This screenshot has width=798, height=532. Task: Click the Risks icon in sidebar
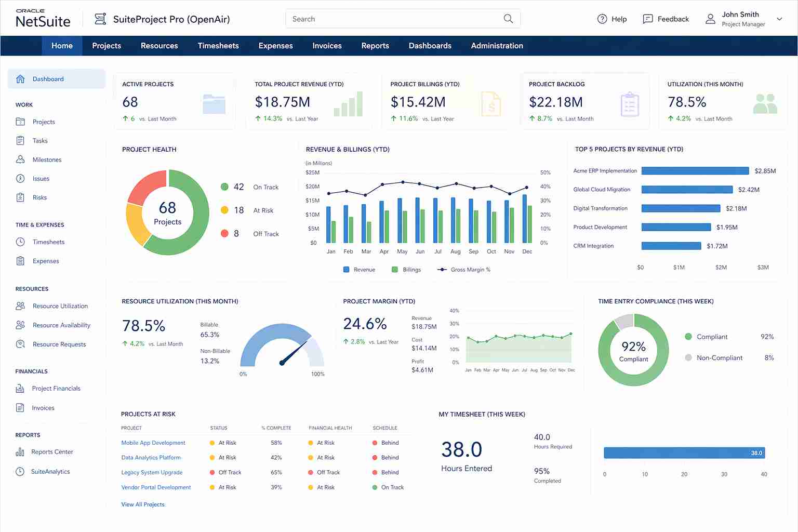tap(20, 197)
